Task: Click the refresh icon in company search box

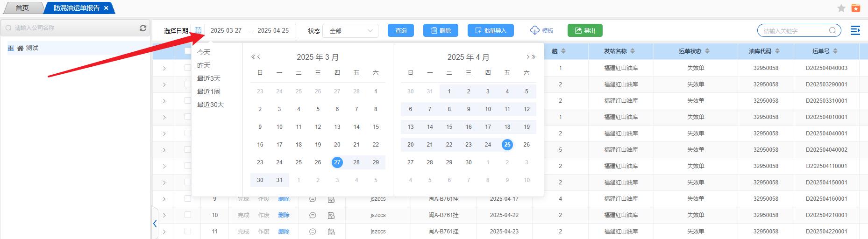Action: (x=143, y=28)
